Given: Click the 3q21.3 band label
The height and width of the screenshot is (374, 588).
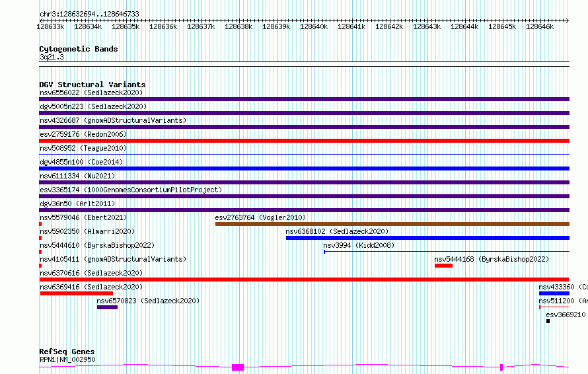Looking at the screenshot, I should (x=52, y=57).
